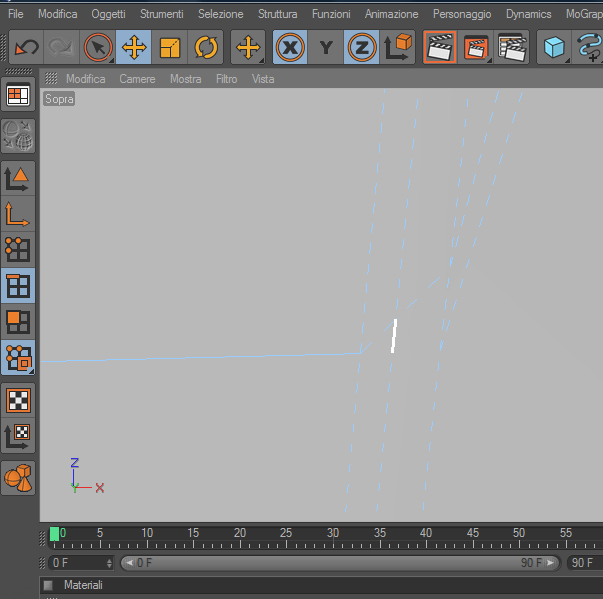Click left arrow of preview range slider

click(129, 563)
